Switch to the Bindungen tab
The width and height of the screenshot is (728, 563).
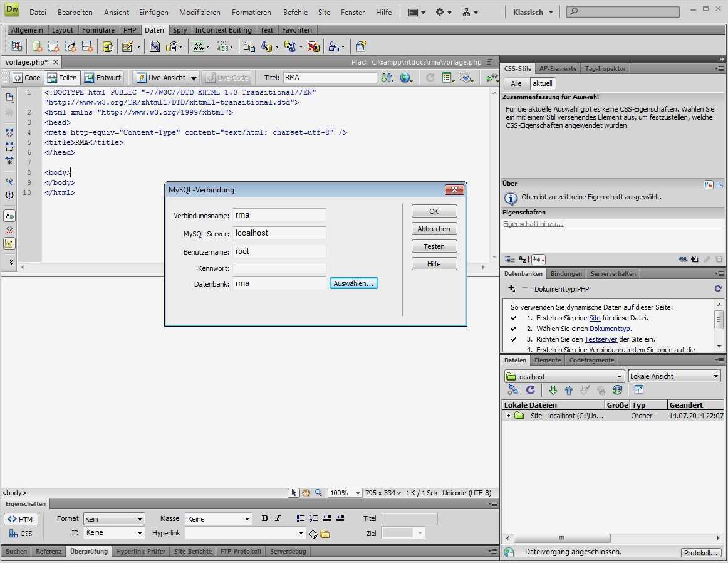(x=566, y=273)
